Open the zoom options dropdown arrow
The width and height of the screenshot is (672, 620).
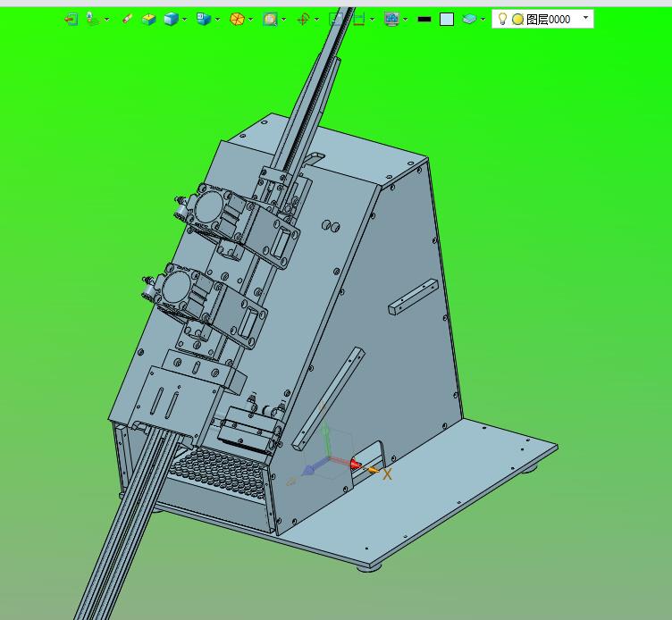pos(283,20)
